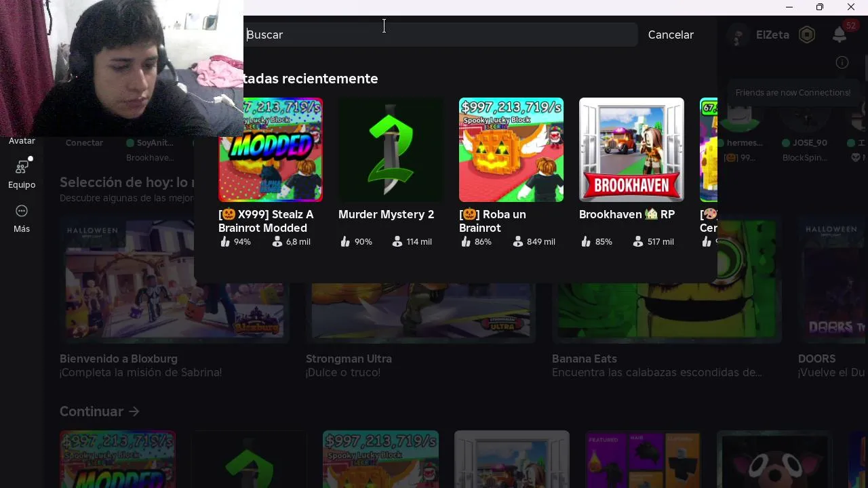Click the 6,8 mil players icon
This screenshot has width=868, height=488.
[277, 241]
